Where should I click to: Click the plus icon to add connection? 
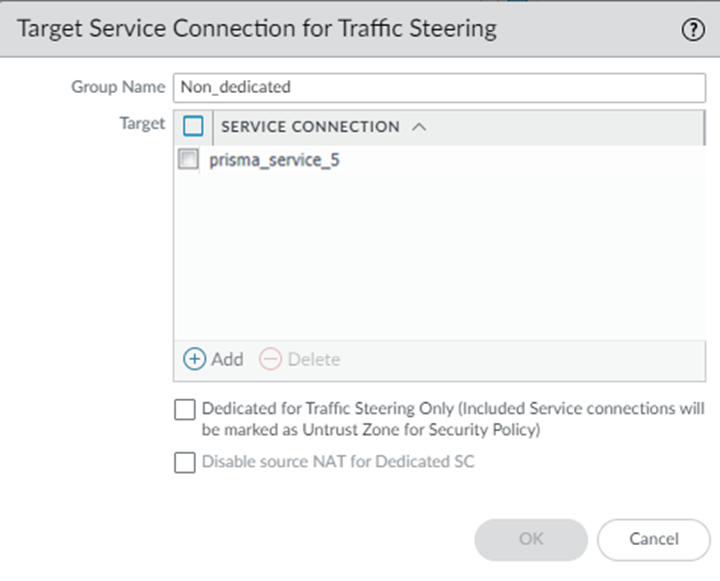(194, 359)
